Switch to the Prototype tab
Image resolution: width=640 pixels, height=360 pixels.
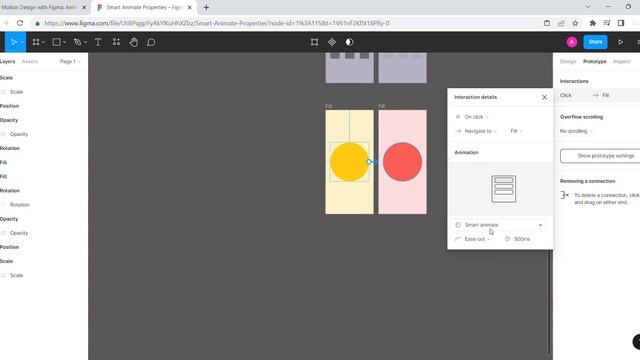coord(595,62)
